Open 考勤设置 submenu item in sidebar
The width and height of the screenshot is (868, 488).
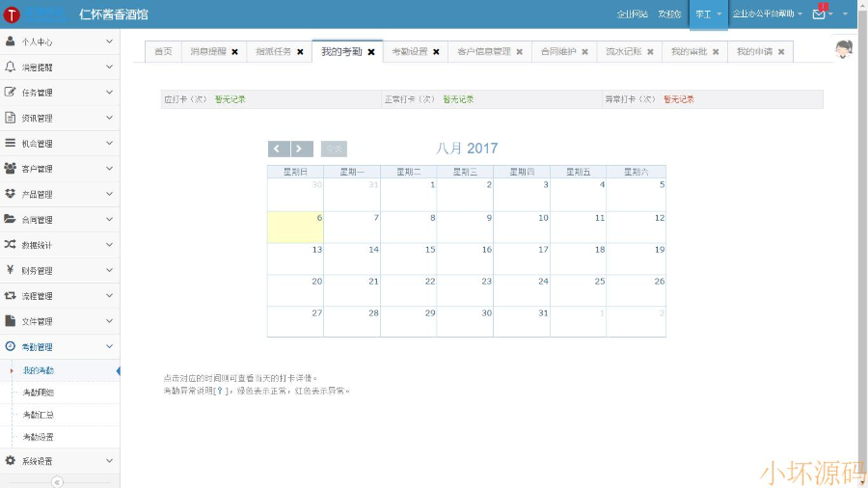39,437
